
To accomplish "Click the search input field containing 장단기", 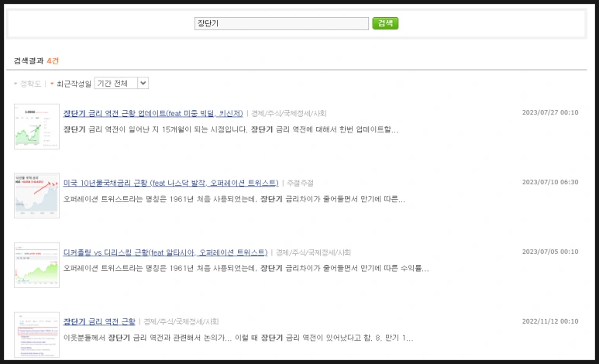I will click(x=281, y=23).
